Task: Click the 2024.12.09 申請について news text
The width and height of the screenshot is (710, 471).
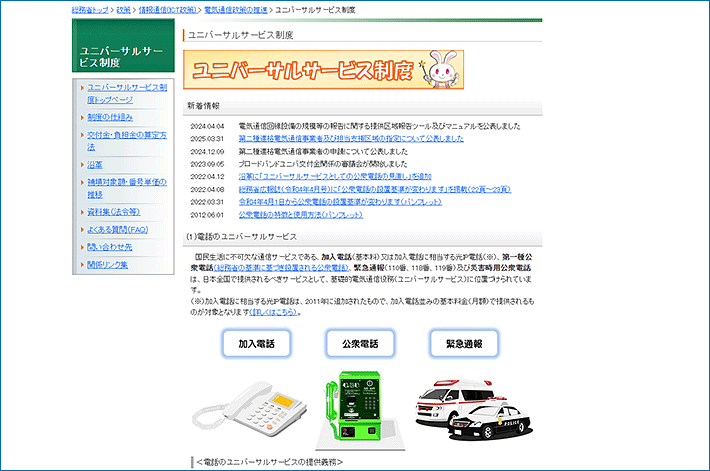Action: point(323,151)
